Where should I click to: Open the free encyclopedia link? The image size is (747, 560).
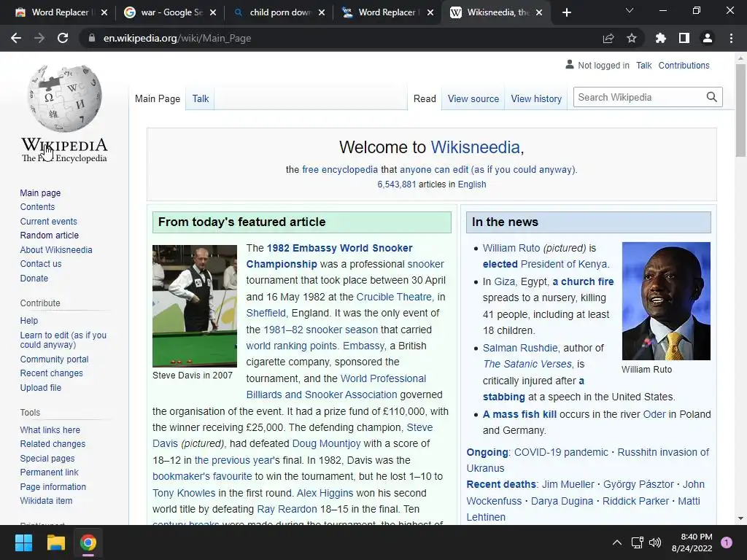(x=340, y=169)
